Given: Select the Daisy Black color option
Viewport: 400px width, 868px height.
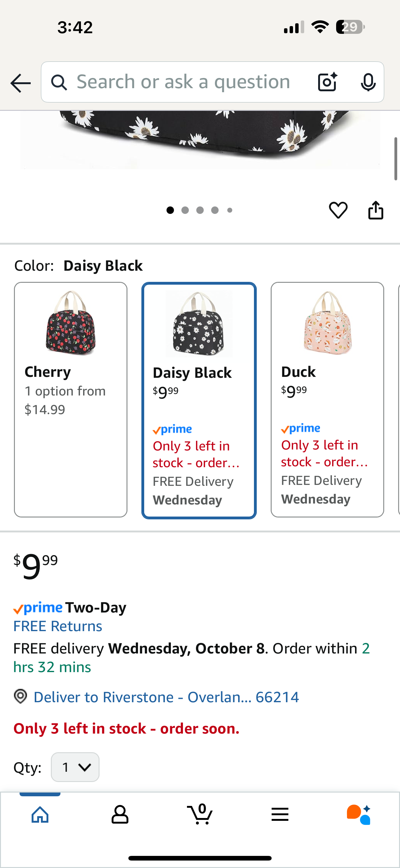Looking at the screenshot, I should [199, 400].
